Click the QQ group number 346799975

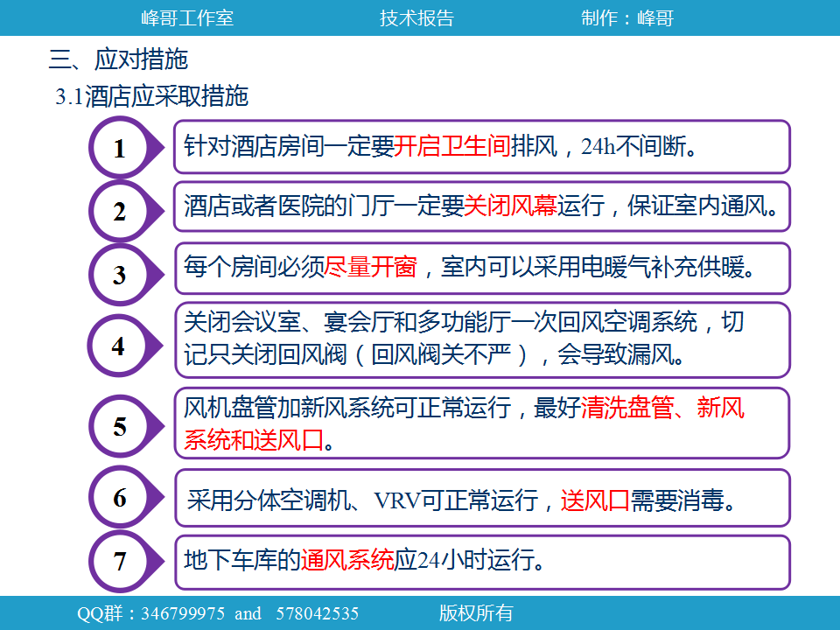click(x=183, y=613)
